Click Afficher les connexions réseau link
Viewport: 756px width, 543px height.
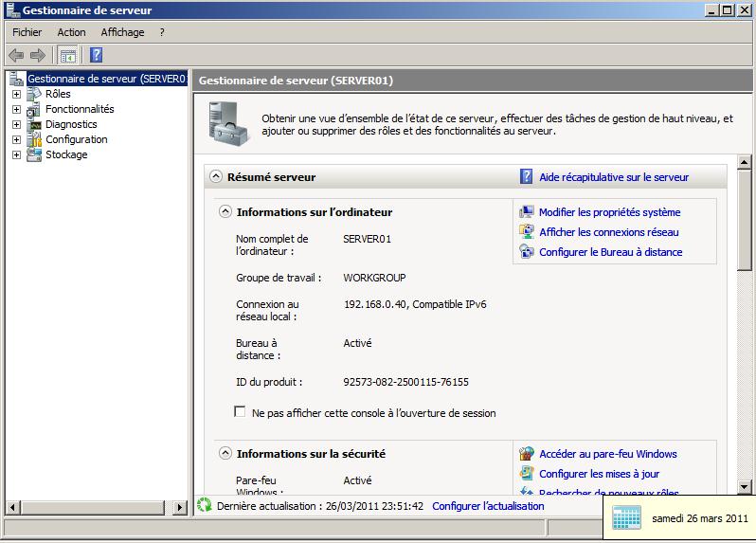(x=609, y=232)
